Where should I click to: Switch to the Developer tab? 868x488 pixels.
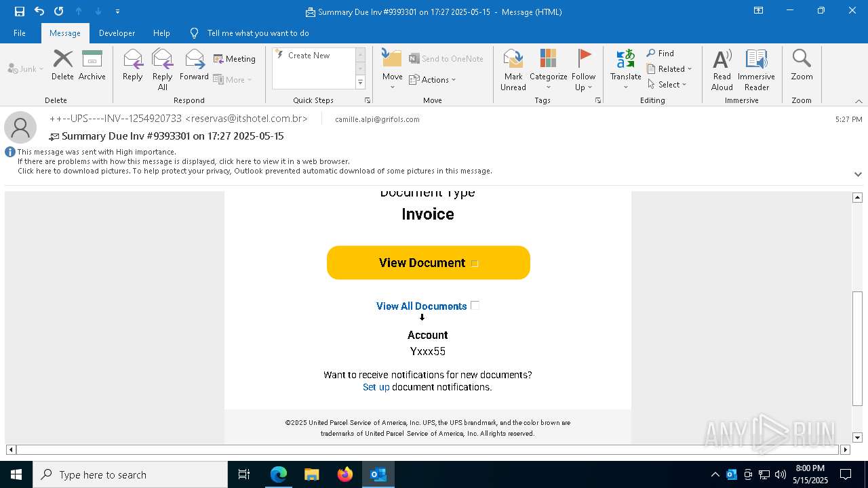pyautogui.click(x=117, y=33)
